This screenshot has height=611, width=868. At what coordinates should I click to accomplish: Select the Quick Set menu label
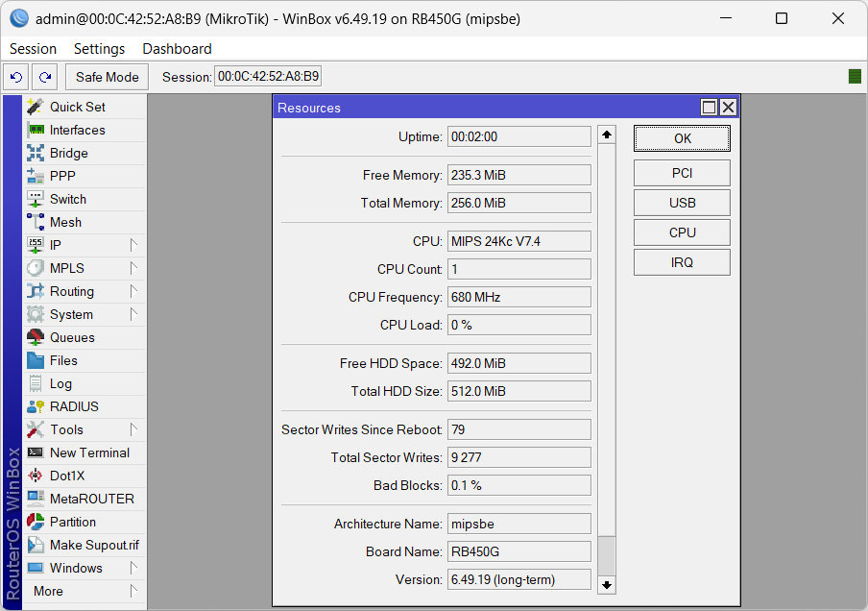coord(78,107)
